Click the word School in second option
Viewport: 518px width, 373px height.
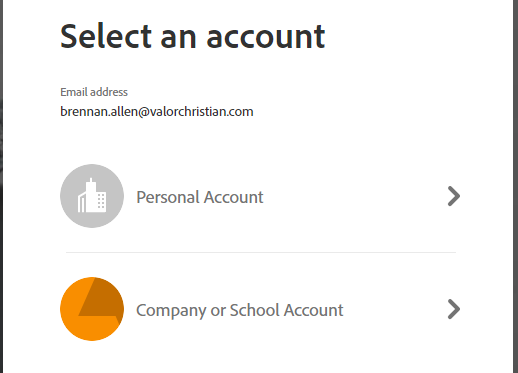(255, 310)
